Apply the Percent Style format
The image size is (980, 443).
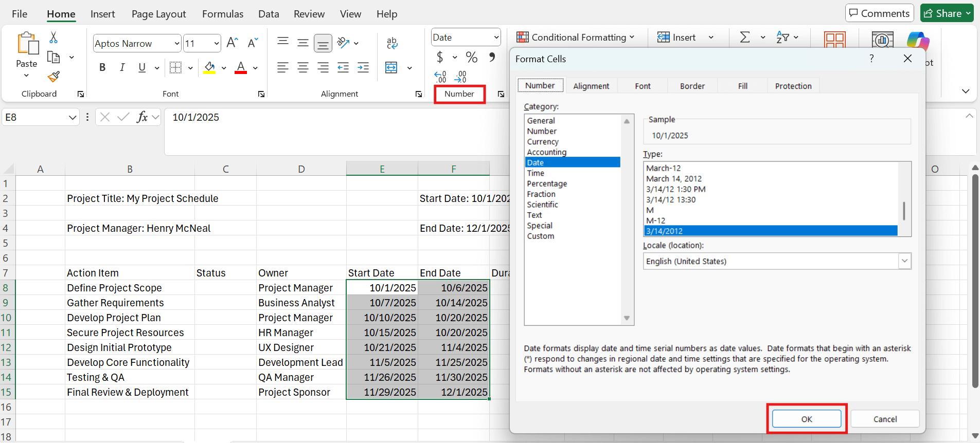pyautogui.click(x=471, y=57)
